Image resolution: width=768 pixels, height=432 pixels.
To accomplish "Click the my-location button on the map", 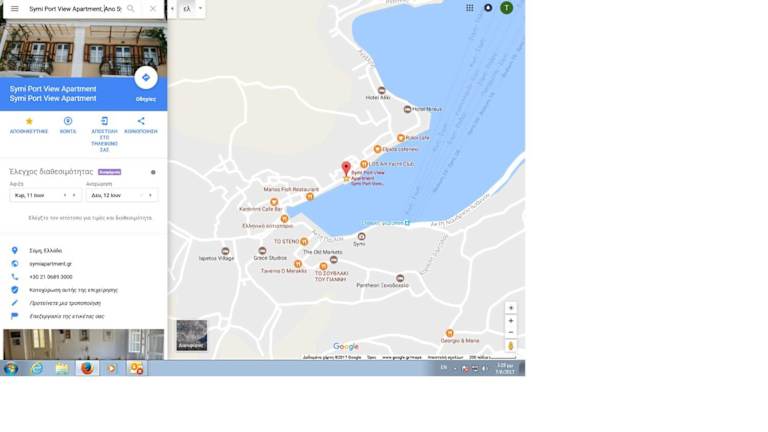I will coord(511,308).
